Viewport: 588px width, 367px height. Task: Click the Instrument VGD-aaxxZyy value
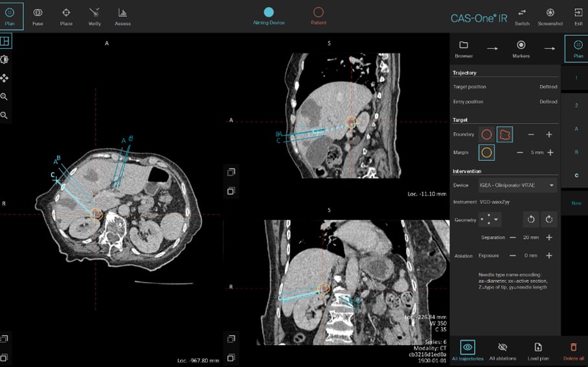pyautogui.click(x=495, y=202)
